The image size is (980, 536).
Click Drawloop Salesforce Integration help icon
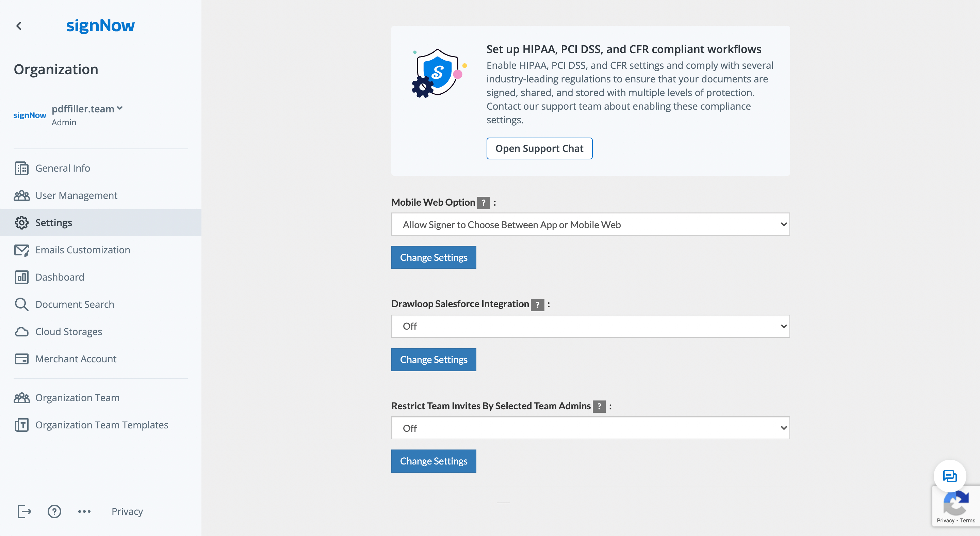point(537,304)
